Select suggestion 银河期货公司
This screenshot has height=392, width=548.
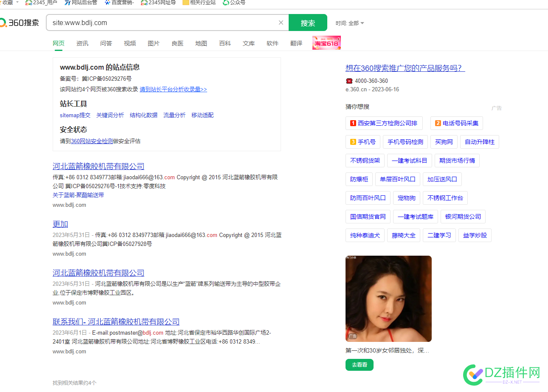(x=463, y=217)
